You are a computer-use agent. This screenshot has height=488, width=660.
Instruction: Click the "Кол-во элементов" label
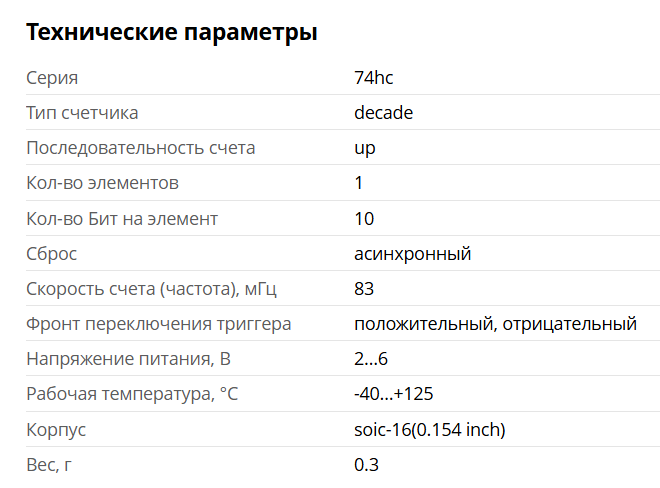pyautogui.click(x=102, y=183)
